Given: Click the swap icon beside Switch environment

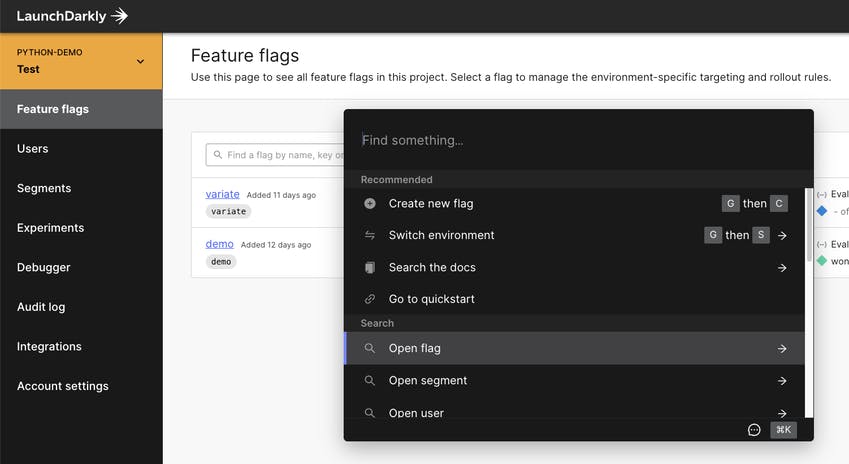Looking at the screenshot, I should click(x=370, y=235).
